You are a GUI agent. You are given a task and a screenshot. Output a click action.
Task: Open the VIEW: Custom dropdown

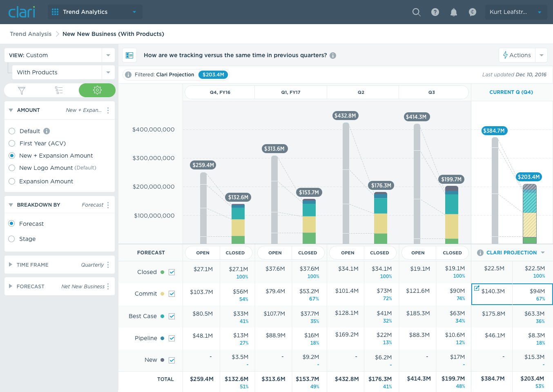coord(60,55)
